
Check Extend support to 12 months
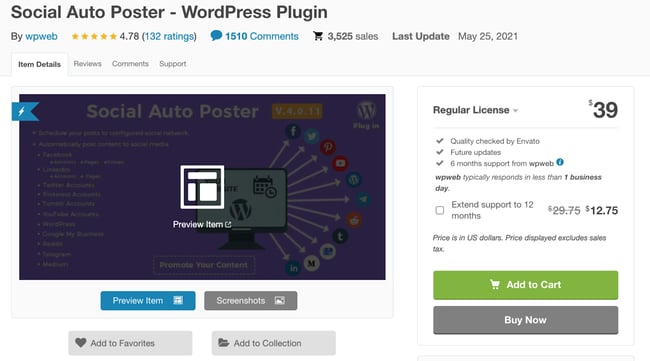[x=440, y=211]
